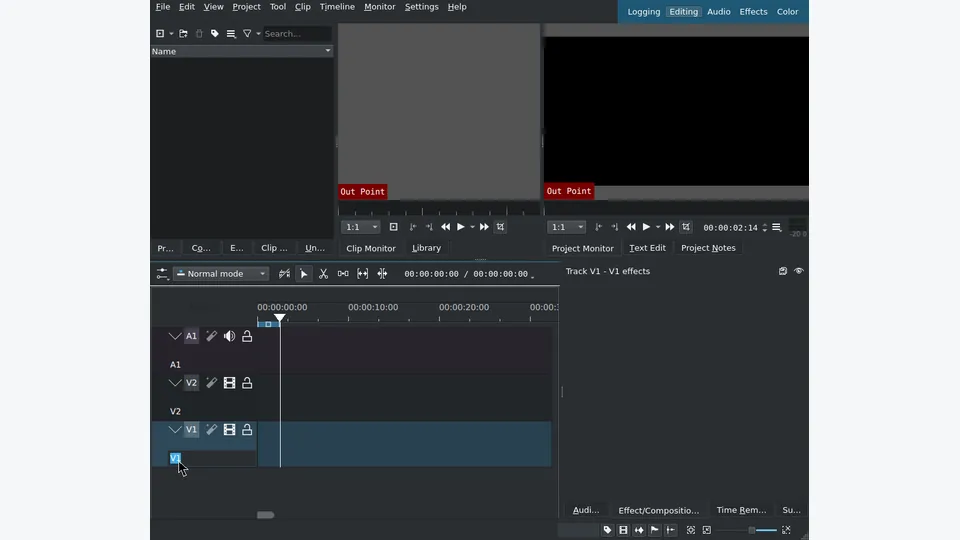Open the bin tag icon

point(214,34)
